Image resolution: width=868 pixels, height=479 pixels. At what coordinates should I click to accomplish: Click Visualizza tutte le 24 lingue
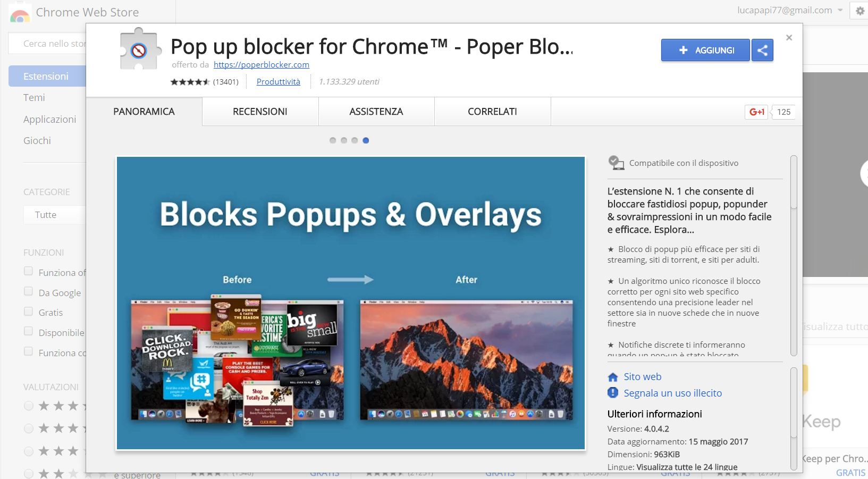point(687,467)
